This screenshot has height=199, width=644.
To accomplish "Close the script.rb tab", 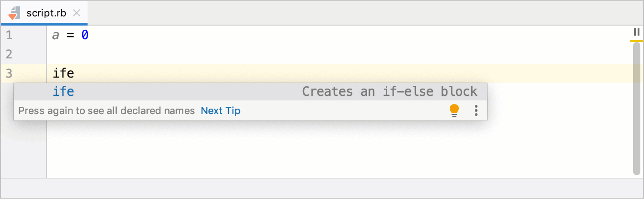I will pos(77,13).
